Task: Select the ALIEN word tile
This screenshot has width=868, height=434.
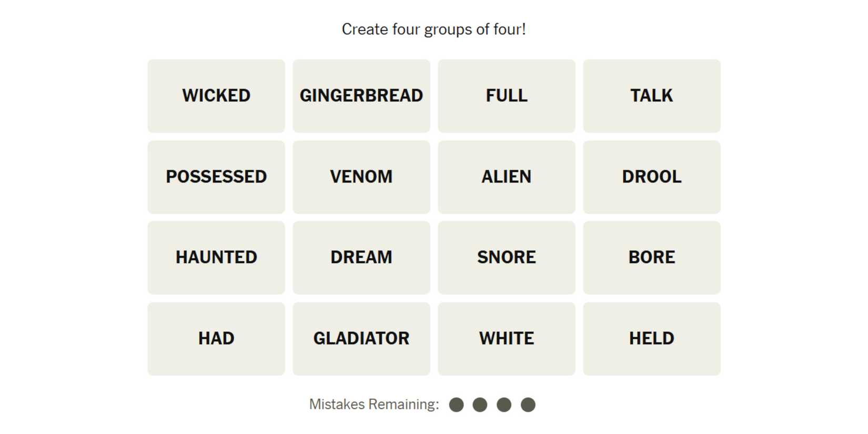Action: click(x=507, y=177)
